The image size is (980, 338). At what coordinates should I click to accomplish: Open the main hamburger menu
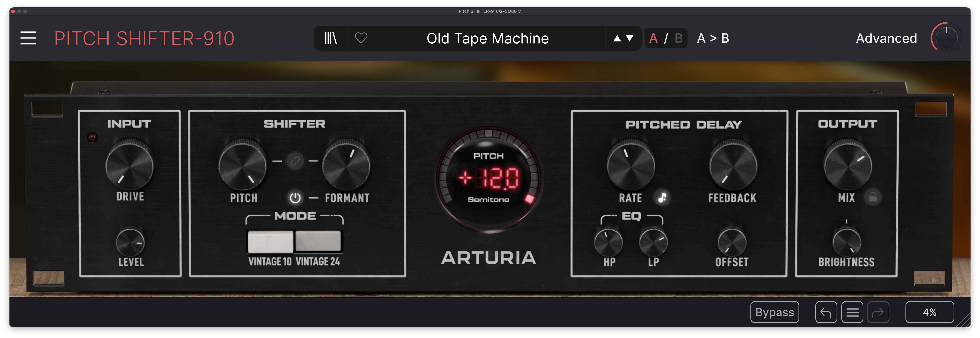click(x=28, y=38)
